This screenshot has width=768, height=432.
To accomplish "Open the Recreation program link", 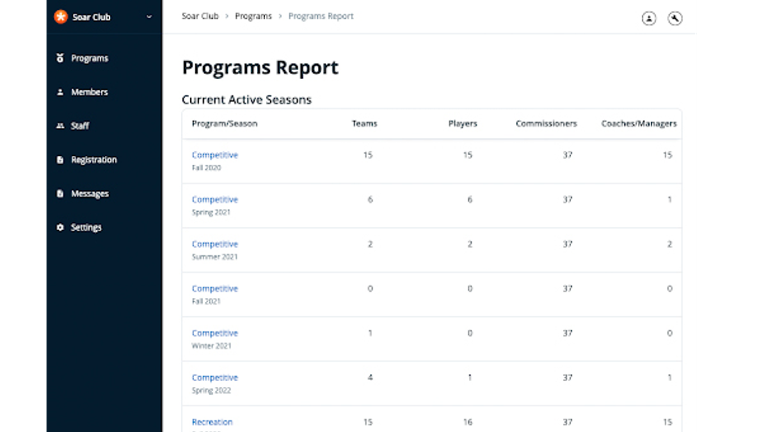I will [212, 422].
